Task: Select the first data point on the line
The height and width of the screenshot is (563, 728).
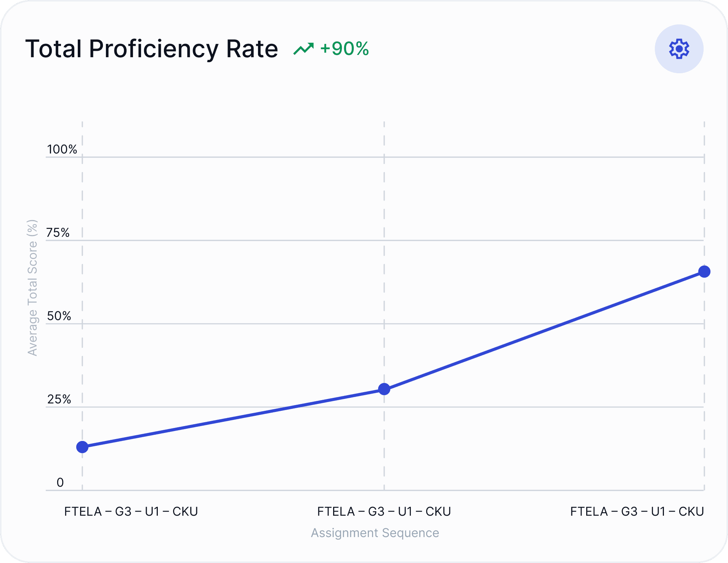Action: (82, 447)
